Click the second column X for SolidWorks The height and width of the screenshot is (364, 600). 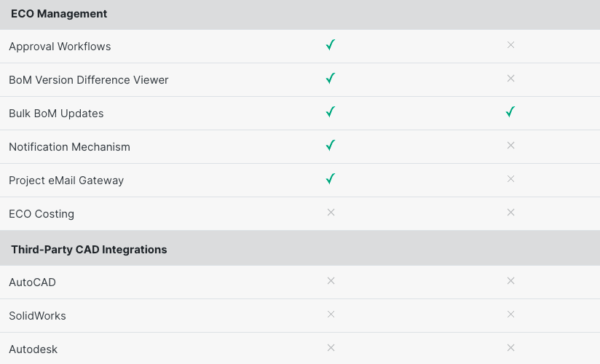pos(510,314)
